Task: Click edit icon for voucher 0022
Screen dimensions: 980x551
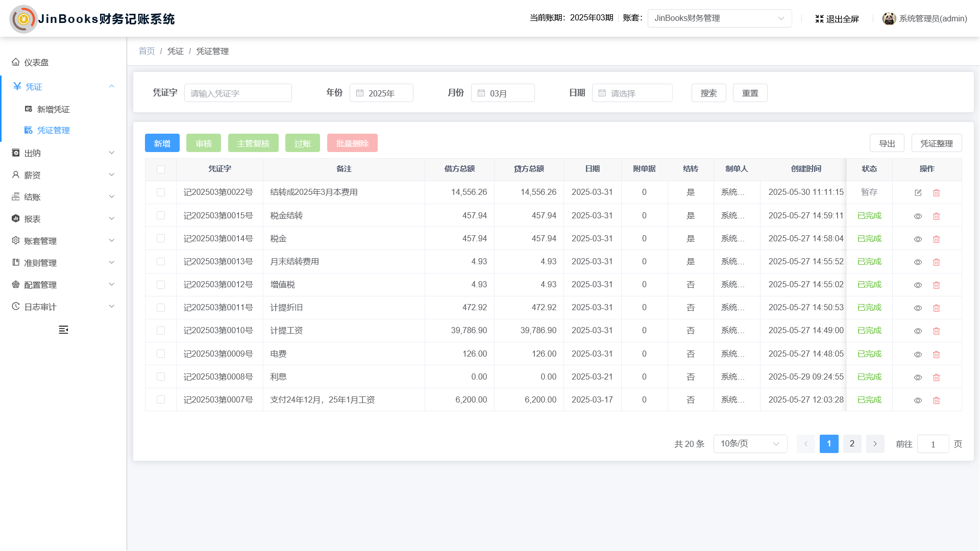Action: click(x=918, y=193)
